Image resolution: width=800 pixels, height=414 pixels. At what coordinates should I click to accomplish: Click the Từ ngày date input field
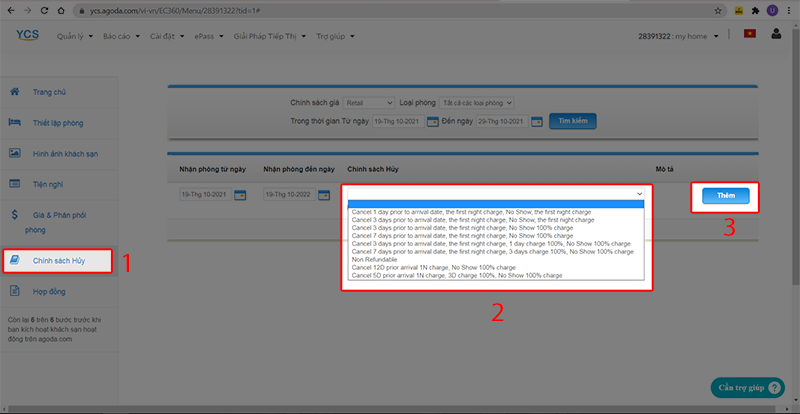(x=397, y=122)
